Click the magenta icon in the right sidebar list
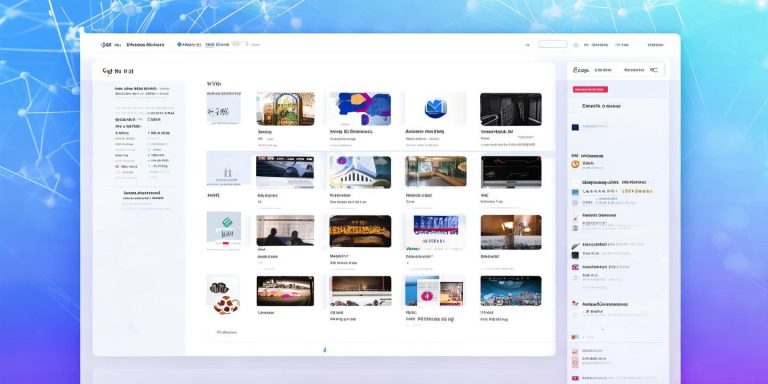The width and height of the screenshot is (768, 384). [576, 267]
